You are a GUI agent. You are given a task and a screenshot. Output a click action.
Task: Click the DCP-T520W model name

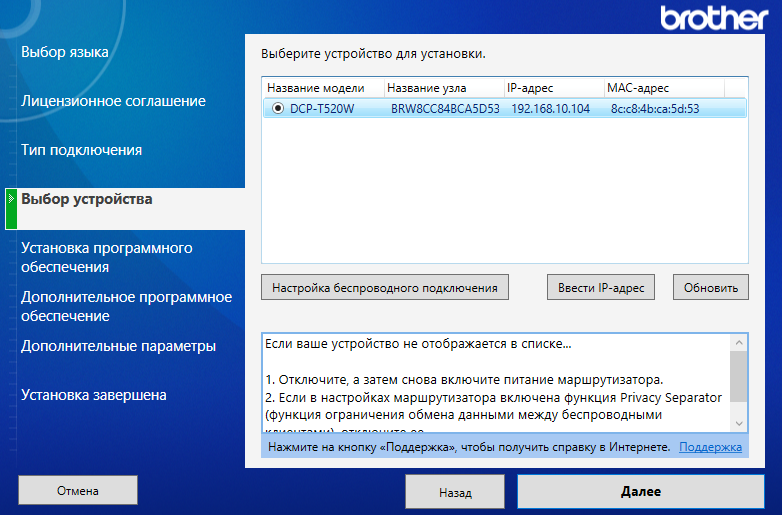[x=322, y=109]
